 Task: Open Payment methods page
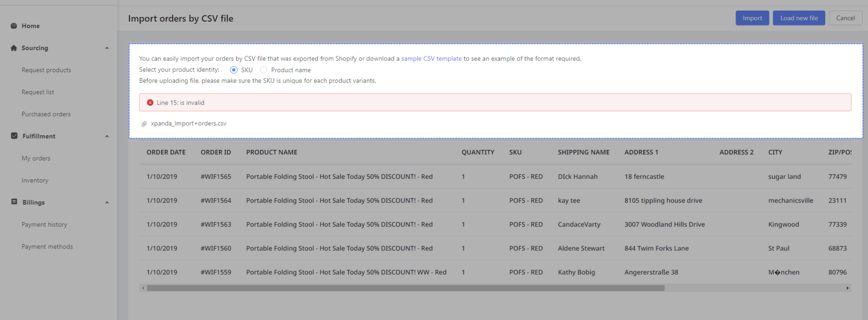[47, 247]
